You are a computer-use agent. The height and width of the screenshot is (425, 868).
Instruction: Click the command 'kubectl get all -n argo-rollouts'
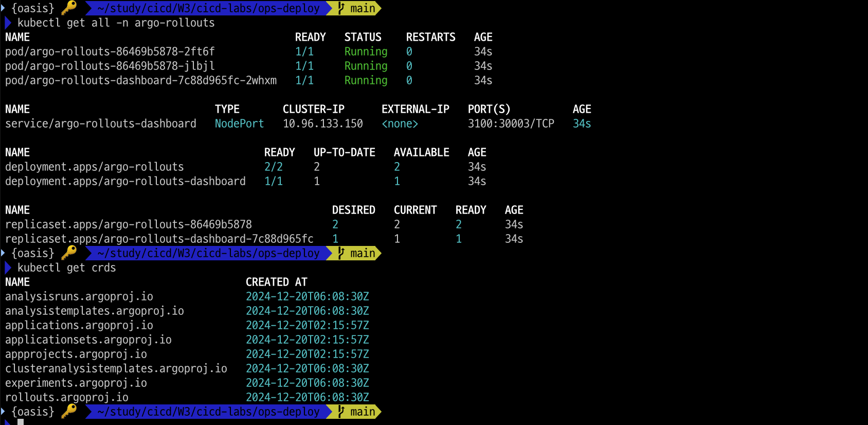(116, 23)
